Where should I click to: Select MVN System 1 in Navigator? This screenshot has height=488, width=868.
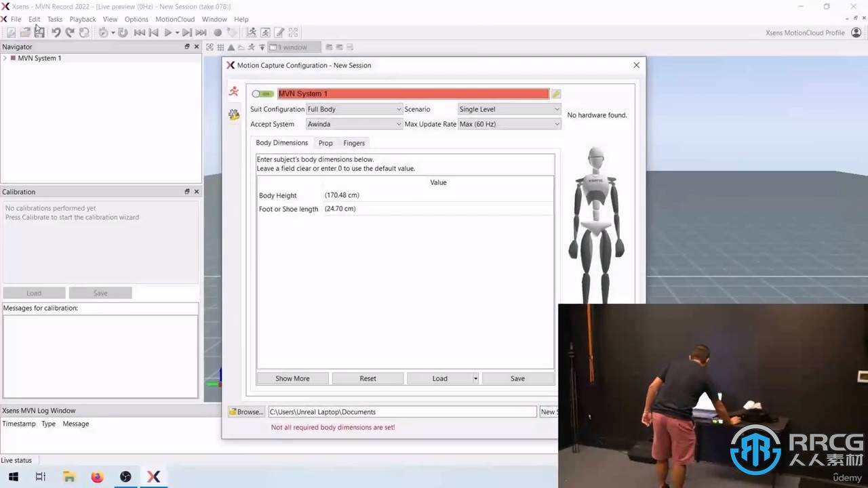click(x=39, y=58)
